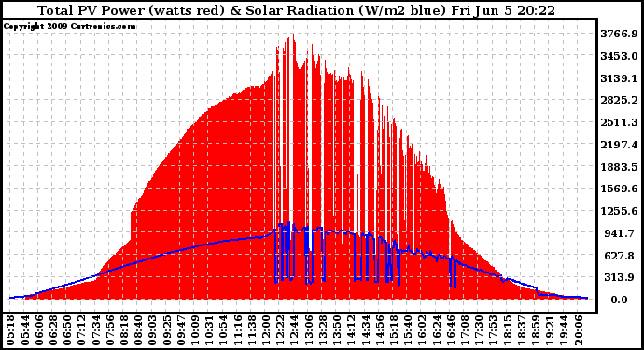Select the 05:44 time label
Screen dimensions: 644x350
(x=24, y=330)
